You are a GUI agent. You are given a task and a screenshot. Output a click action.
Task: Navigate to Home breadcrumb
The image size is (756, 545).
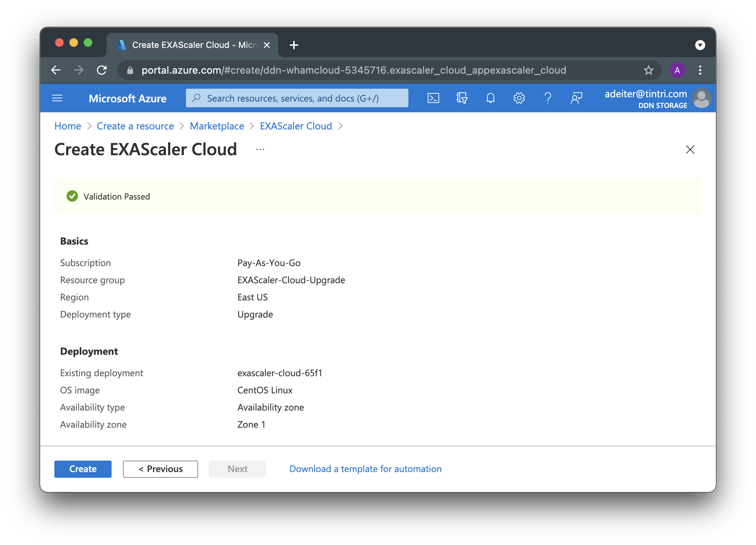[68, 126]
